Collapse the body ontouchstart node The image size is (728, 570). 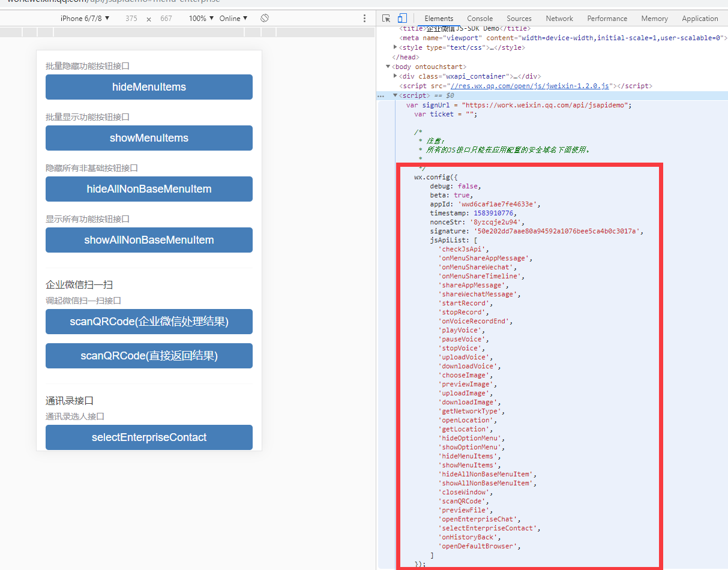click(388, 67)
